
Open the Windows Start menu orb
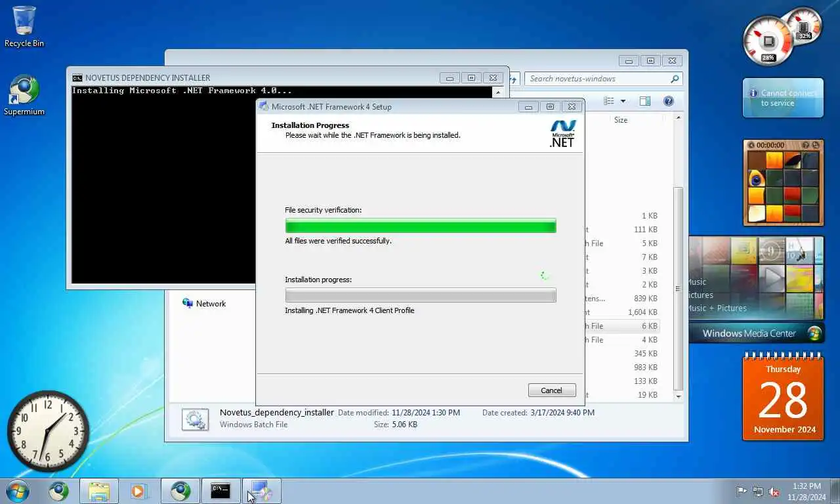coord(17,491)
